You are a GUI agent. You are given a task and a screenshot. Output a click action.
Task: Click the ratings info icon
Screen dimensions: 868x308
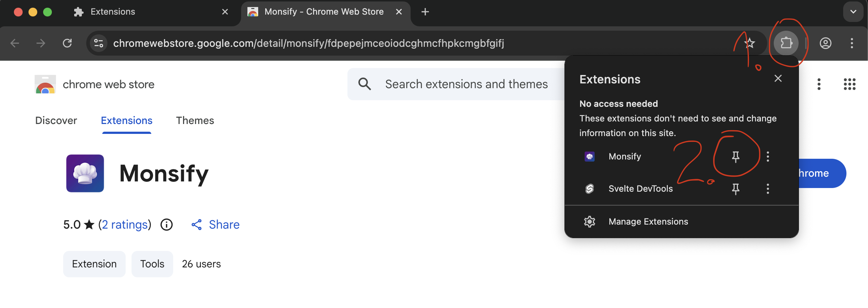tap(167, 225)
